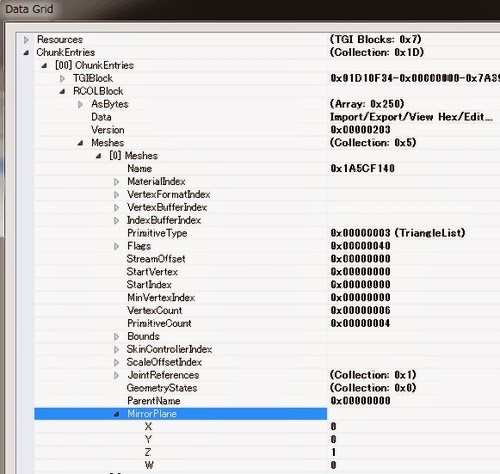Viewport: 500px width, 474px height.
Task: Select the StartIndex property
Action: [x=149, y=285]
